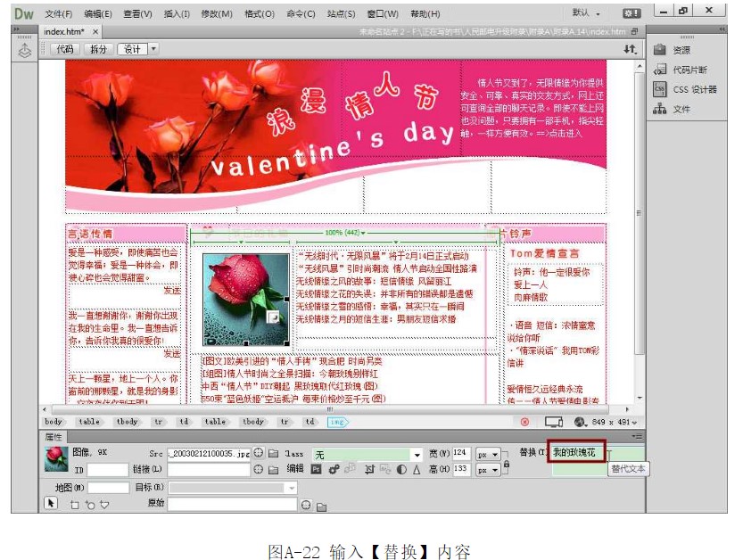Open the width px unit dropdown
The height and width of the screenshot is (560, 743).
point(488,454)
